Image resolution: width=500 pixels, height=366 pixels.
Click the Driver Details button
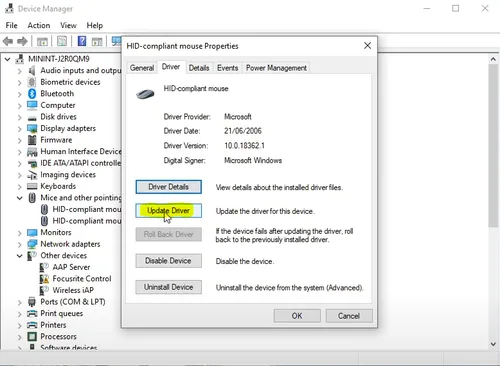tap(169, 187)
